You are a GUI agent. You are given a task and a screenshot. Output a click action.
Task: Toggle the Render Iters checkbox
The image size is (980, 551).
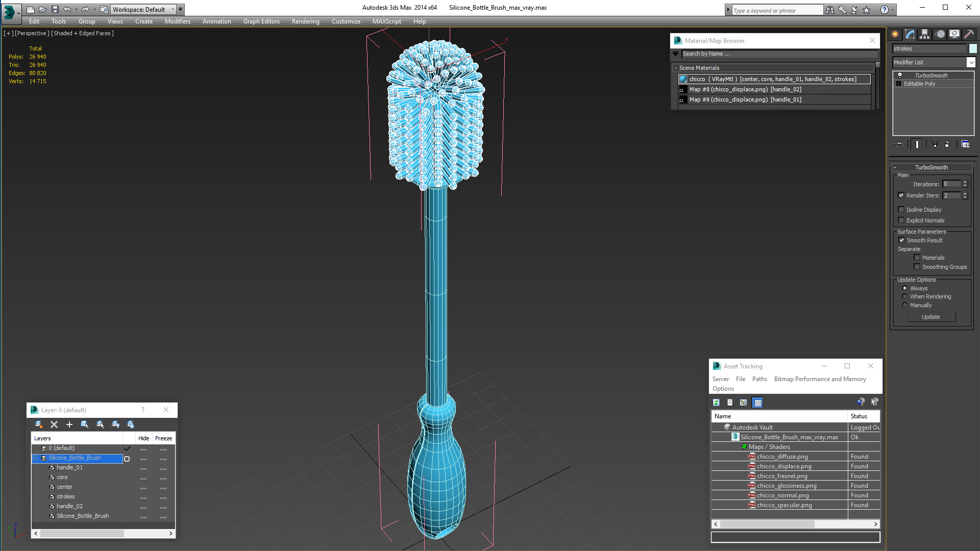[x=901, y=195]
